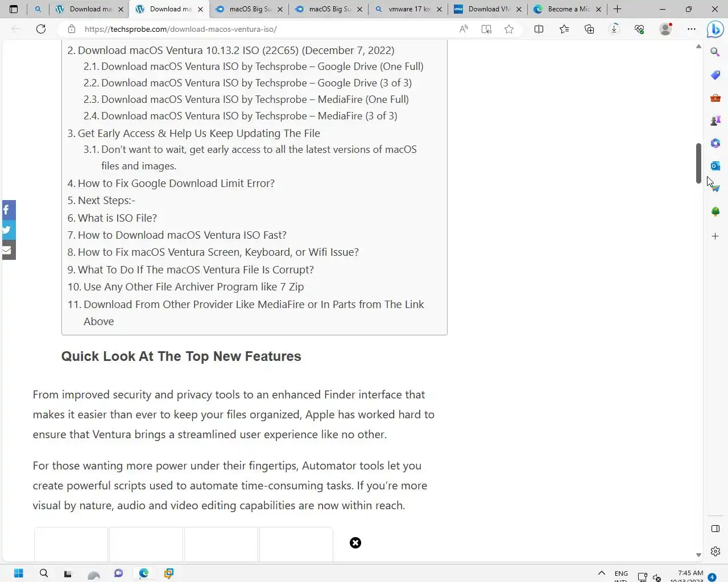728x582 pixels.
Task: Jump to Get Early Access section
Action: tap(199, 134)
